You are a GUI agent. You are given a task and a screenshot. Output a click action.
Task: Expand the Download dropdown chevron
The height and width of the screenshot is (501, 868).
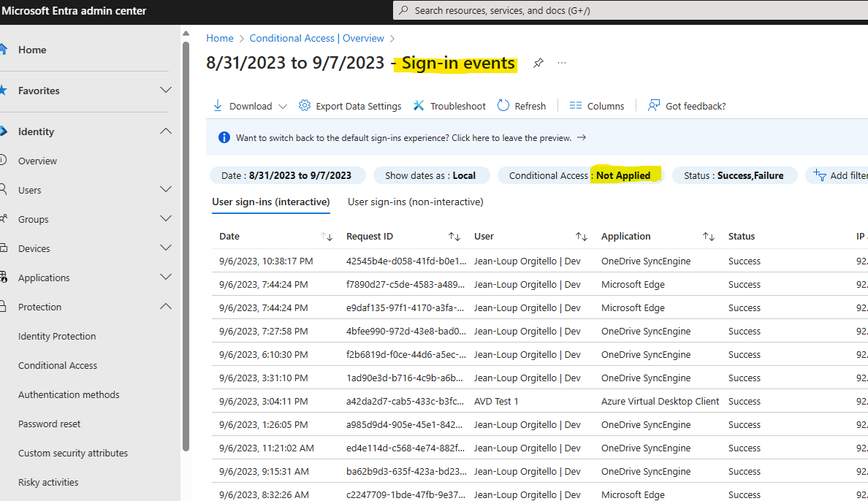point(283,107)
